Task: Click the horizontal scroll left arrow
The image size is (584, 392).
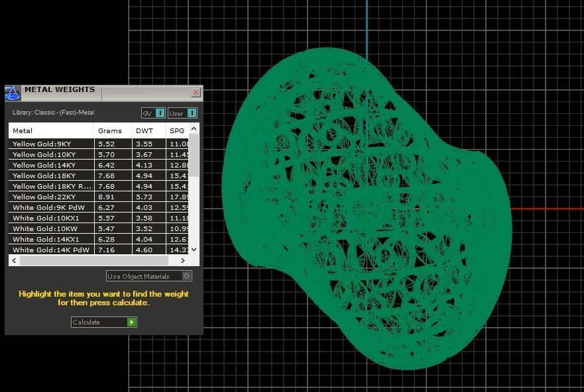Action: [14, 260]
